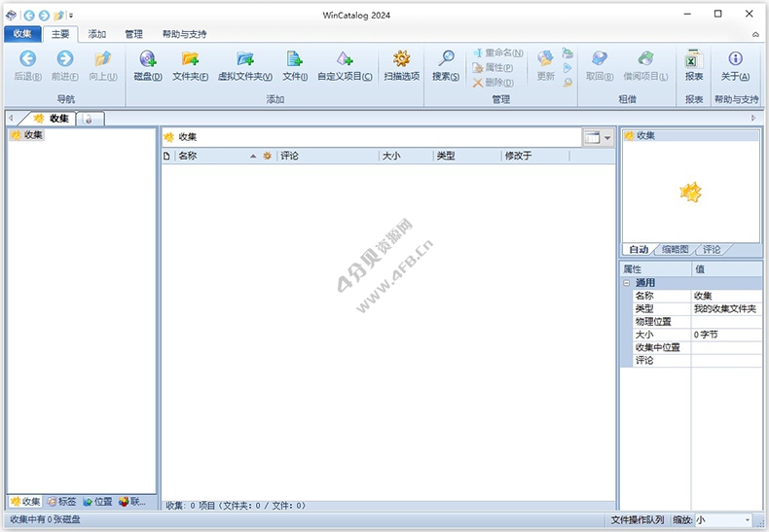Select the 联... bottom panel tab

tap(132, 502)
